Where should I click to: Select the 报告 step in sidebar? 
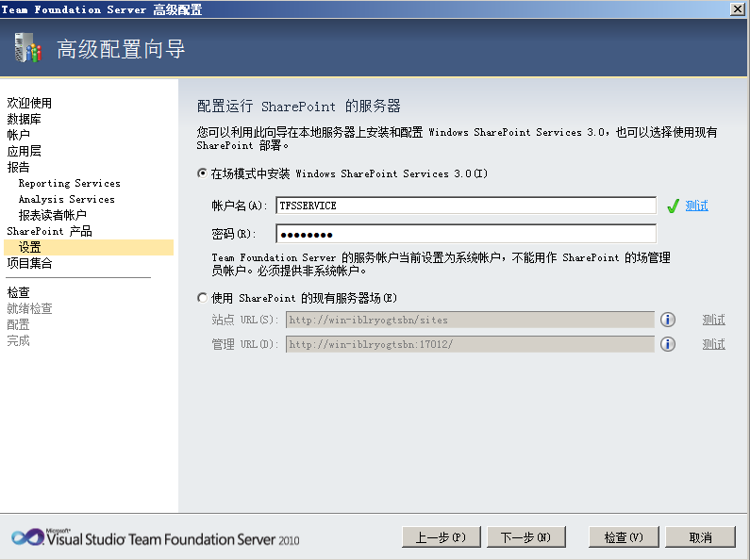[18, 167]
